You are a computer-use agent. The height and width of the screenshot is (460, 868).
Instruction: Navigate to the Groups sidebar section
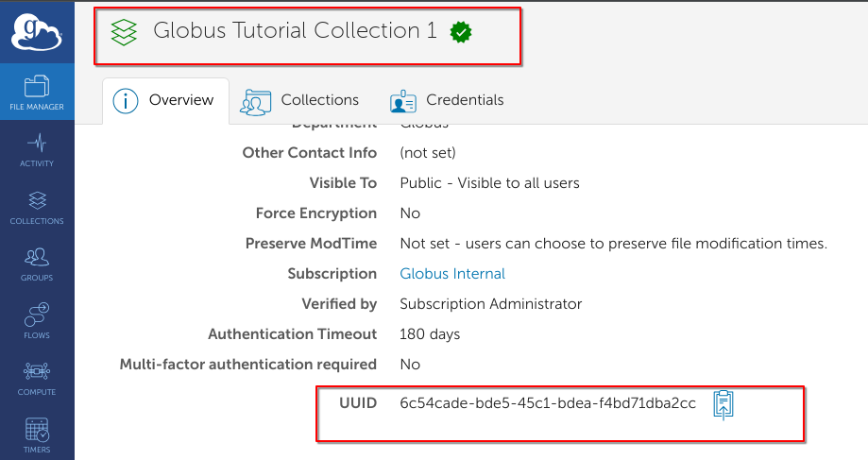(37, 264)
